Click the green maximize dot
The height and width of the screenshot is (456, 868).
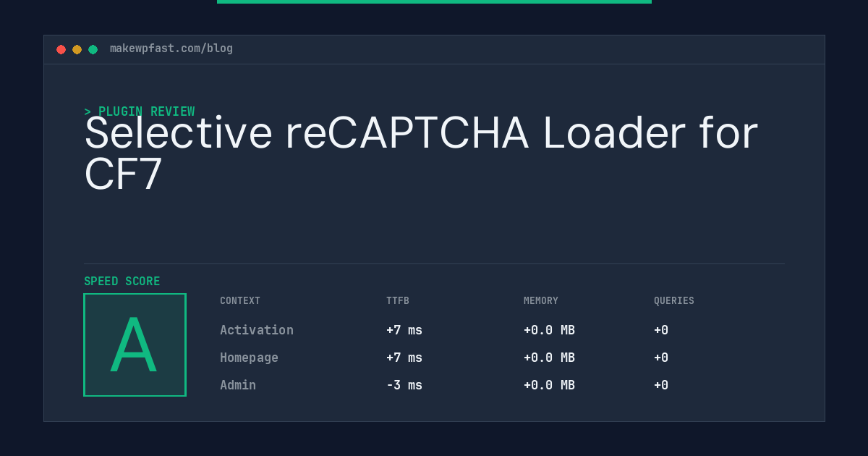(93, 49)
